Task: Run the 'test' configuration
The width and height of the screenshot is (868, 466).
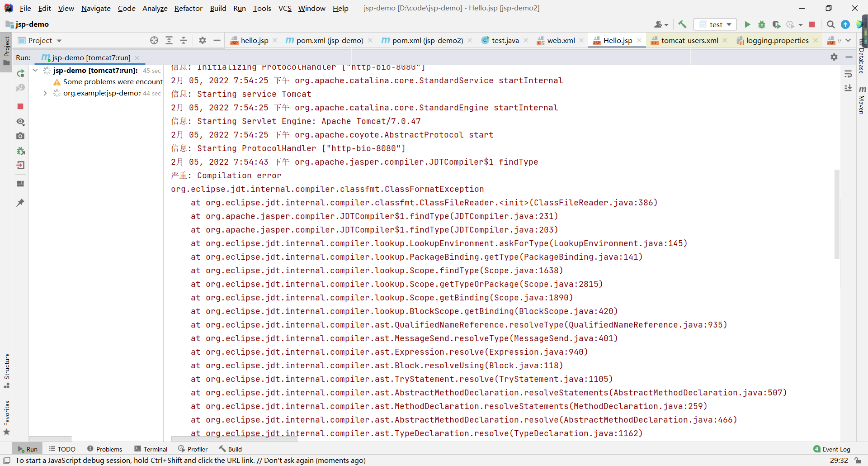Action: (x=747, y=24)
